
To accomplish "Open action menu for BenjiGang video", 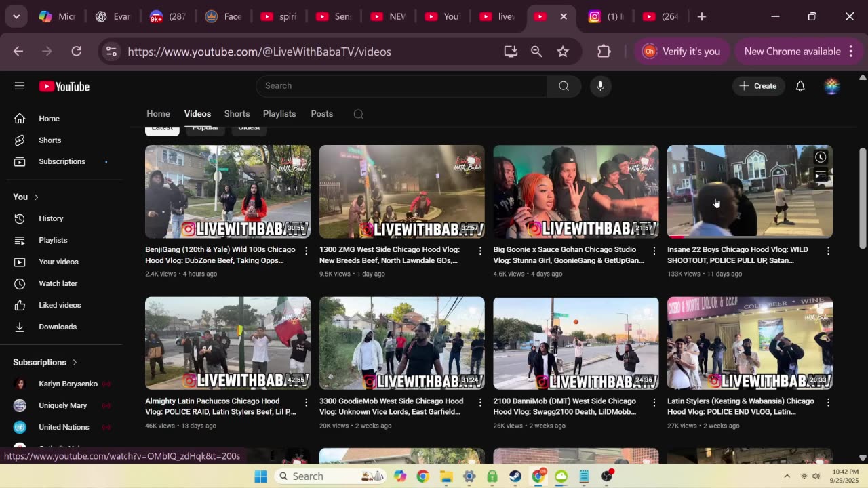I will click(307, 251).
